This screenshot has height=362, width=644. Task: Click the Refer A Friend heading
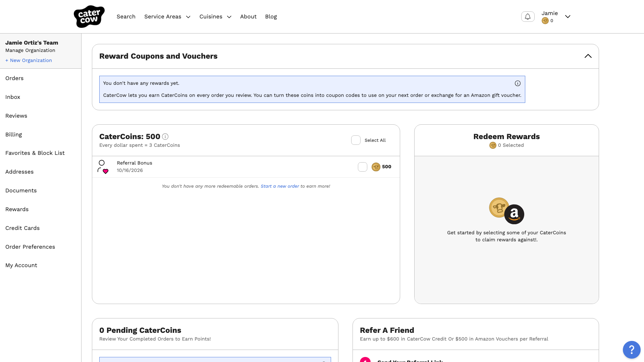coord(387,330)
